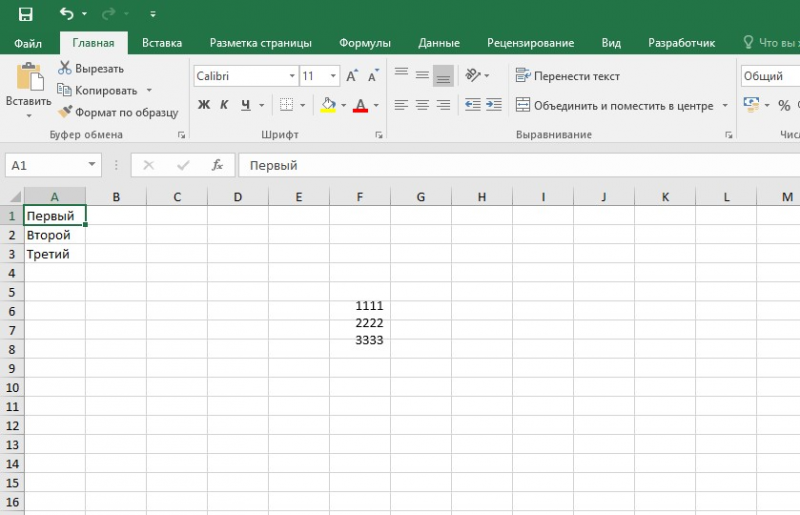Align text to the right

443,105
